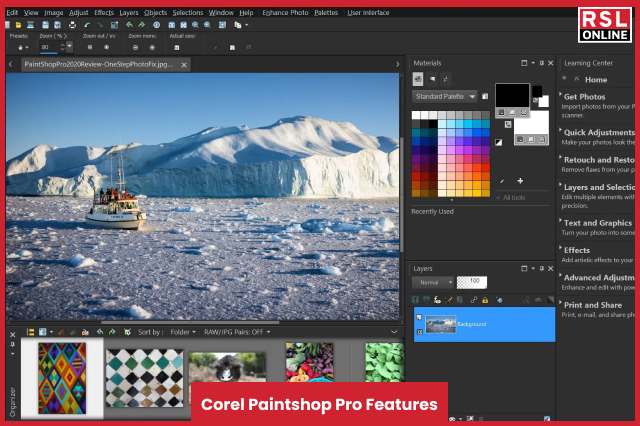The width and height of the screenshot is (640, 426).
Task: Select the green leaves thumbnail
Action: (x=384, y=362)
